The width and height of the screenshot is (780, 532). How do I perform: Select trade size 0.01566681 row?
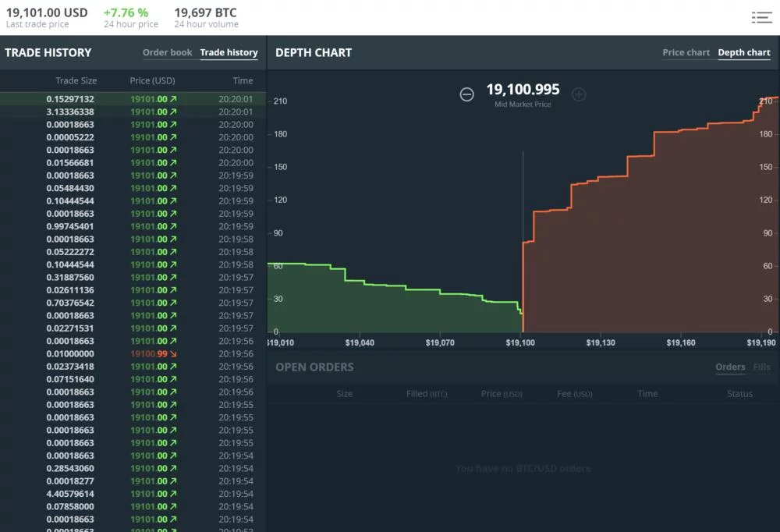pyautogui.click(x=133, y=163)
